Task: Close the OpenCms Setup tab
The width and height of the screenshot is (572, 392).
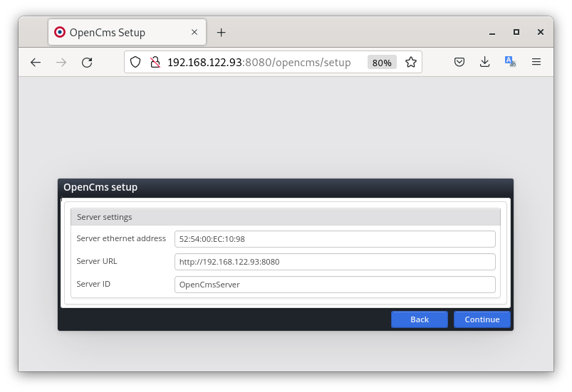Action: [192, 33]
